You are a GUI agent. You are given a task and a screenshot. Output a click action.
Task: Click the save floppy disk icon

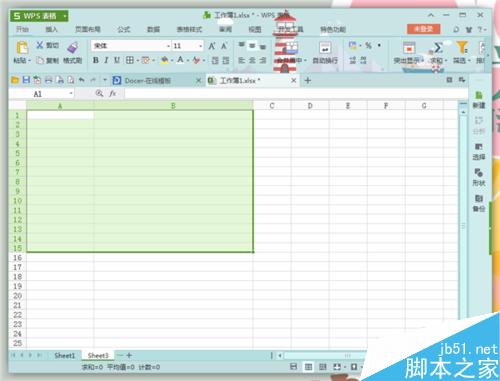(26, 80)
